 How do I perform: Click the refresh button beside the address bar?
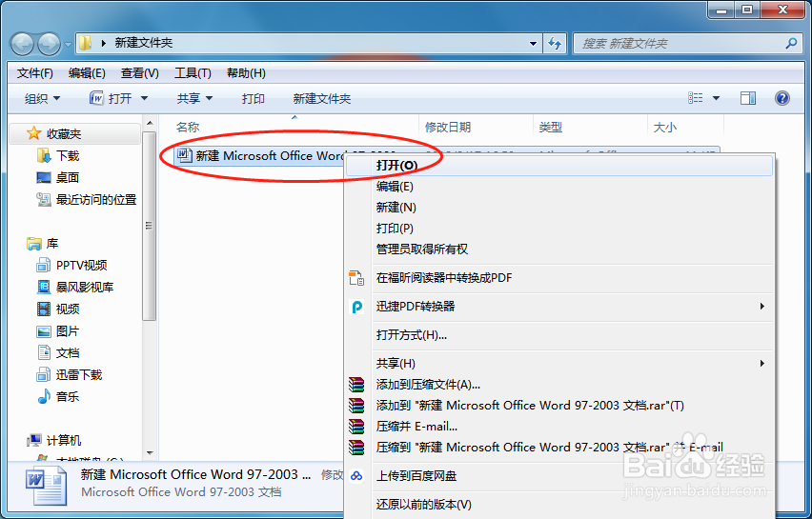pyautogui.click(x=555, y=44)
